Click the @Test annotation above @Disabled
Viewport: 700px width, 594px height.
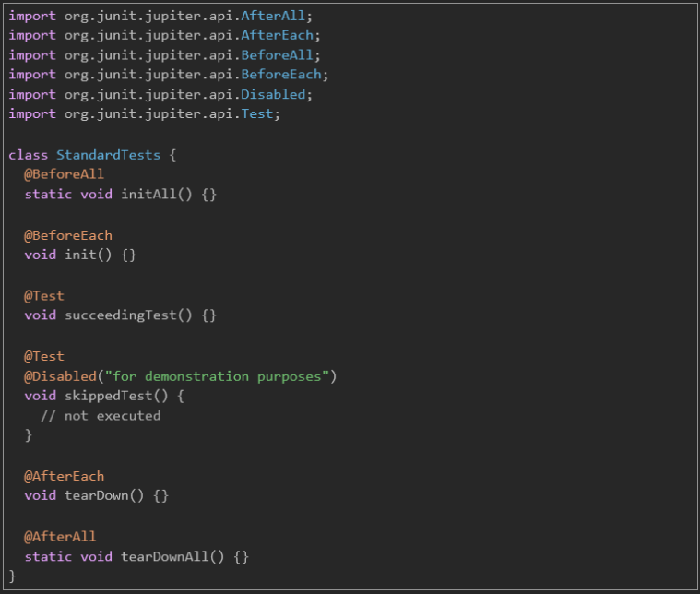click(x=43, y=356)
